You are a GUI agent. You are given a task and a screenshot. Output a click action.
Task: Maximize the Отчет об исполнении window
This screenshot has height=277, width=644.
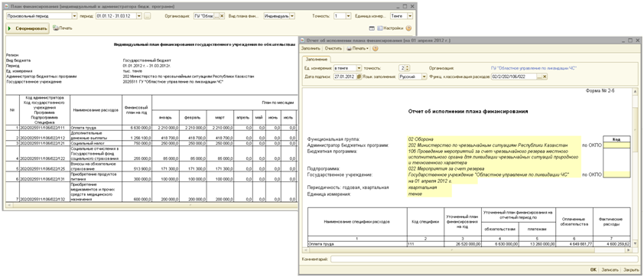pyautogui.click(x=631, y=41)
